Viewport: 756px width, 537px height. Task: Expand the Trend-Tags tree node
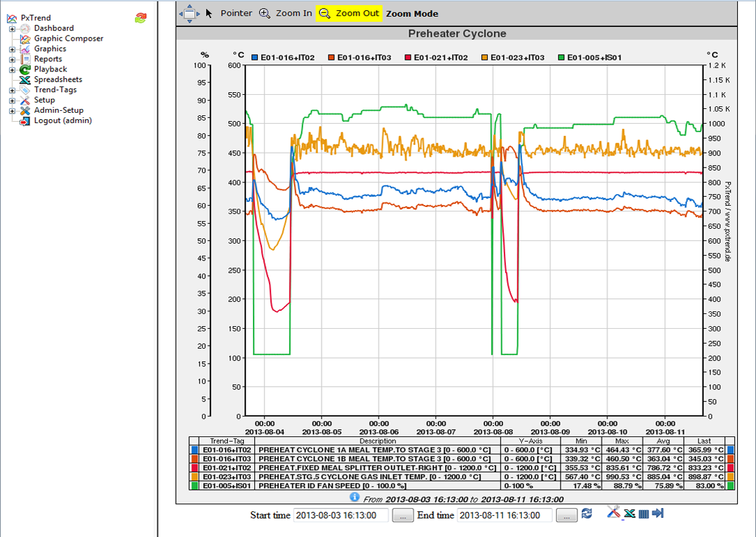tap(12, 90)
